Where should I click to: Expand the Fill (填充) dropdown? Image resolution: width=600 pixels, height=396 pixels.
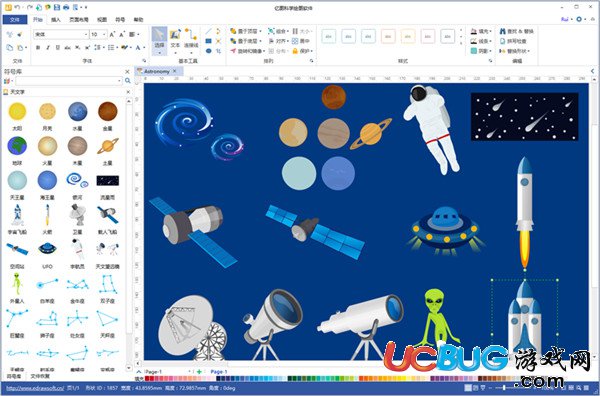[x=481, y=31]
